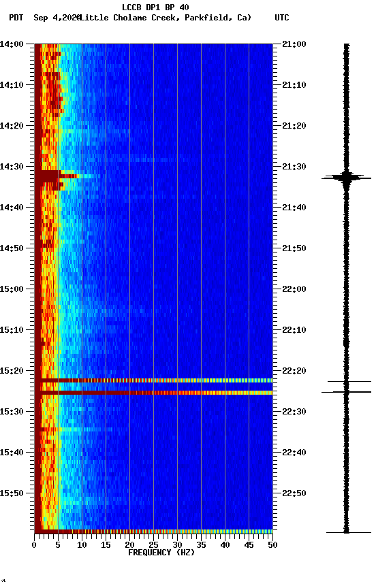Click the 21:50 UTC time label

[x=294, y=248]
